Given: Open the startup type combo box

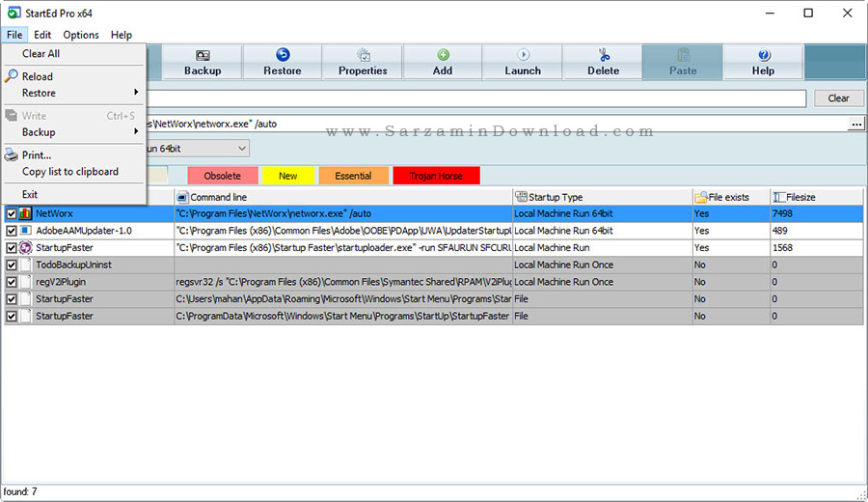Looking at the screenshot, I should (x=242, y=149).
